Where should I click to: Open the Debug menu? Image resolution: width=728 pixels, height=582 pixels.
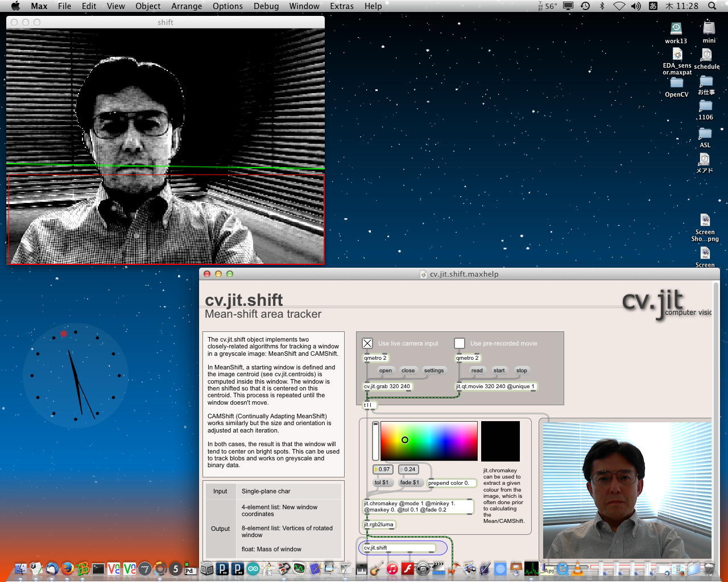tap(266, 6)
